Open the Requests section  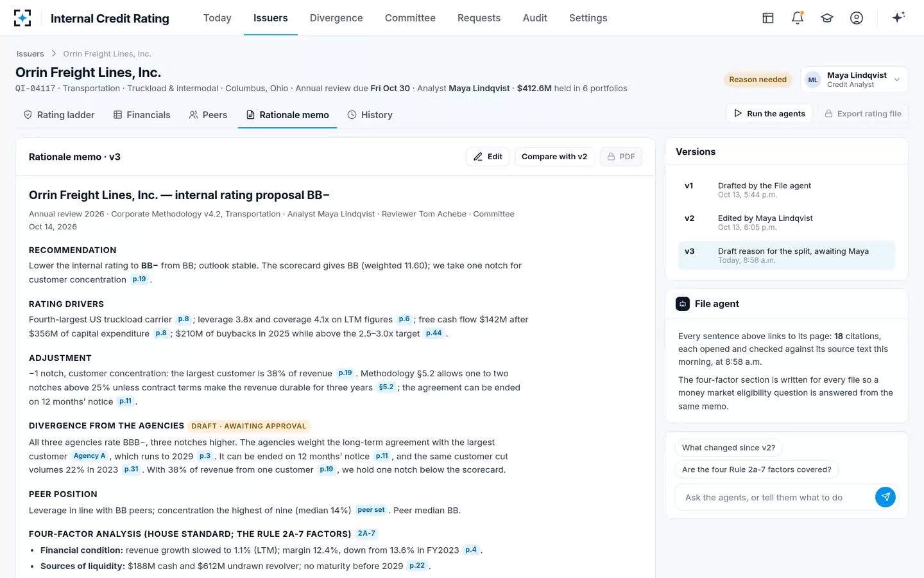tap(479, 18)
